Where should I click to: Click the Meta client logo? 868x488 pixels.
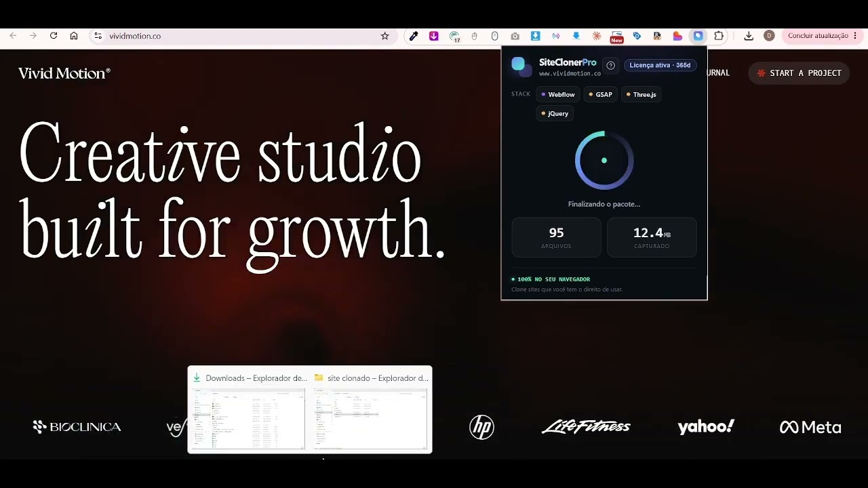click(810, 427)
